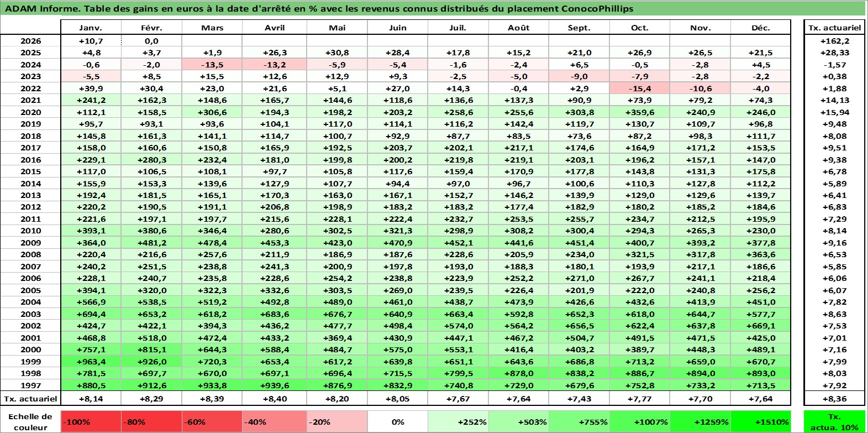Click the Nov. column header
The height and width of the screenshot is (433, 868).
pos(700,28)
